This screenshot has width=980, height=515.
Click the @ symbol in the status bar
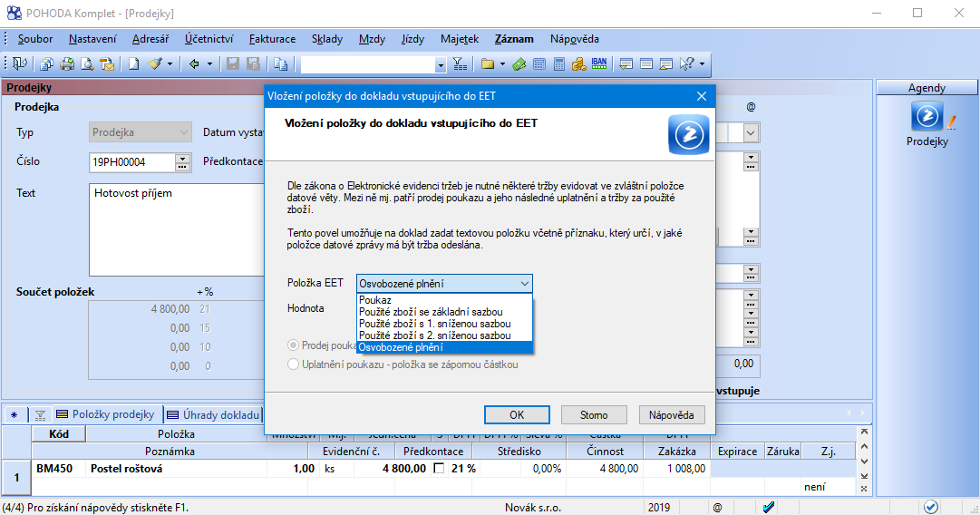point(717,508)
